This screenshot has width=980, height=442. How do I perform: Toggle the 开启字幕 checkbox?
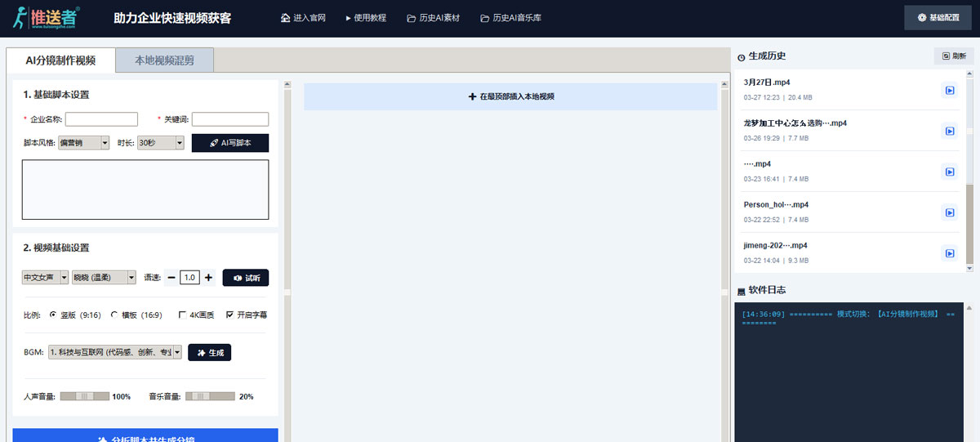(230, 314)
